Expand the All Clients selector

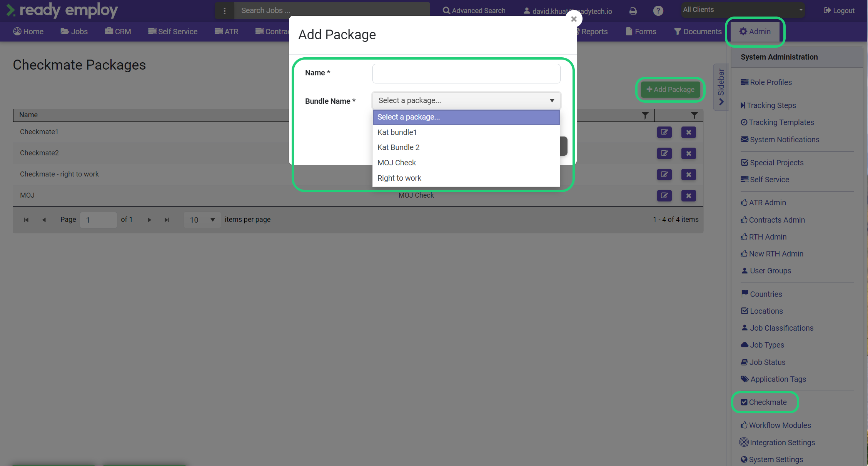743,10
